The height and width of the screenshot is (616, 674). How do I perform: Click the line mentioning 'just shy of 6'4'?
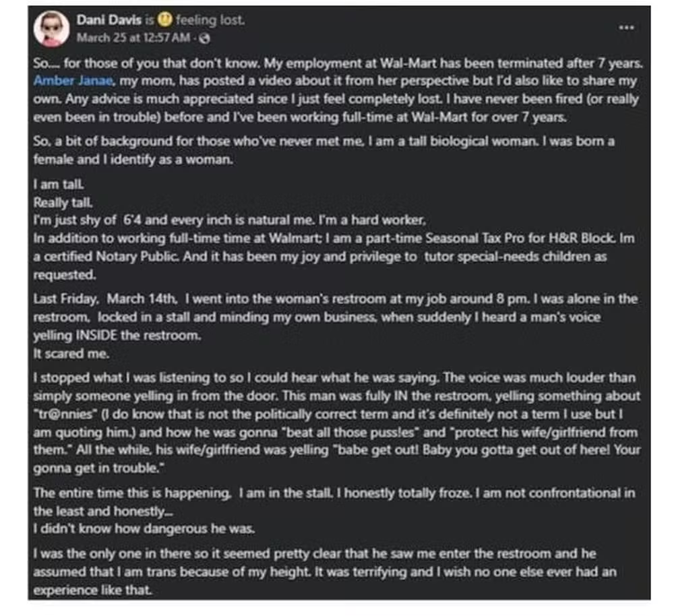coord(230,220)
